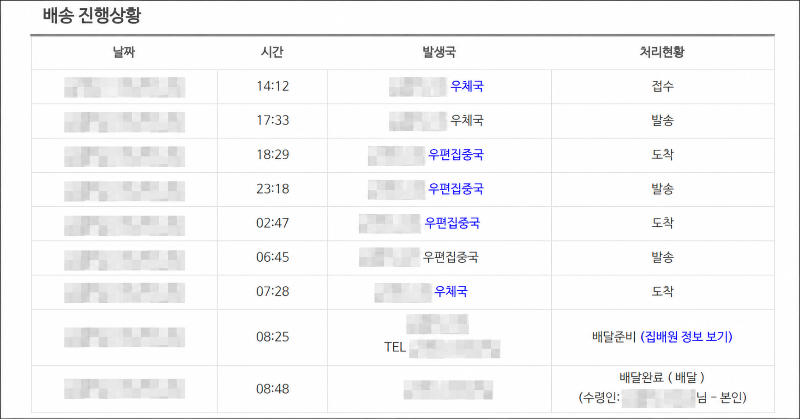Click the 접수 status cell
The height and width of the screenshot is (419, 800).
(662, 86)
